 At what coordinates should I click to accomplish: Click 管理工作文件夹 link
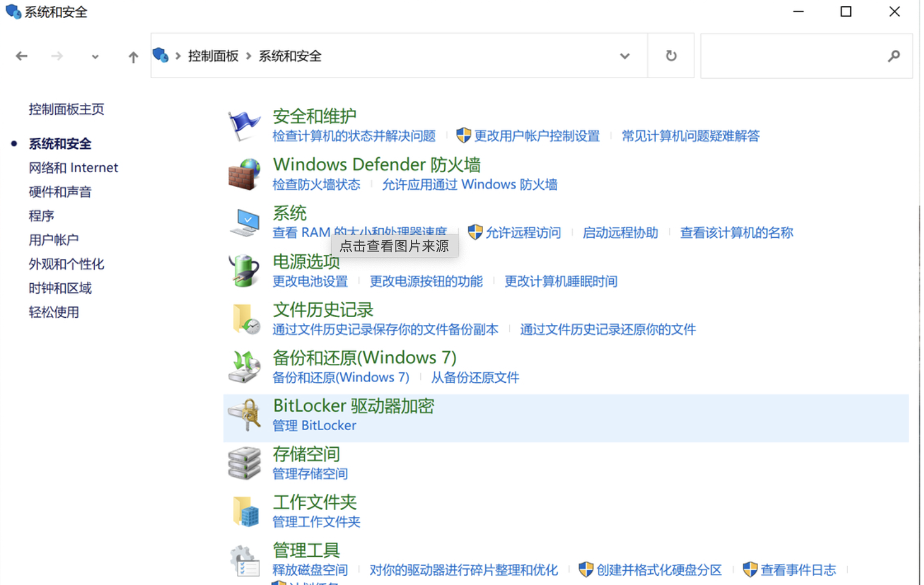316,522
